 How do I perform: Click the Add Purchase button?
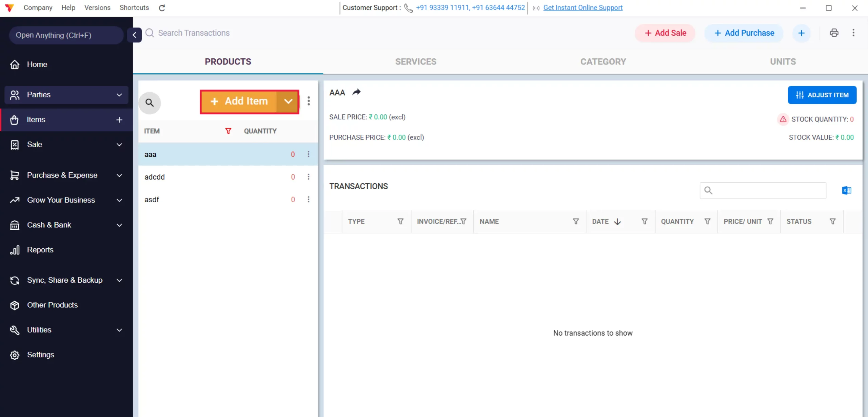pyautogui.click(x=744, y=33)
